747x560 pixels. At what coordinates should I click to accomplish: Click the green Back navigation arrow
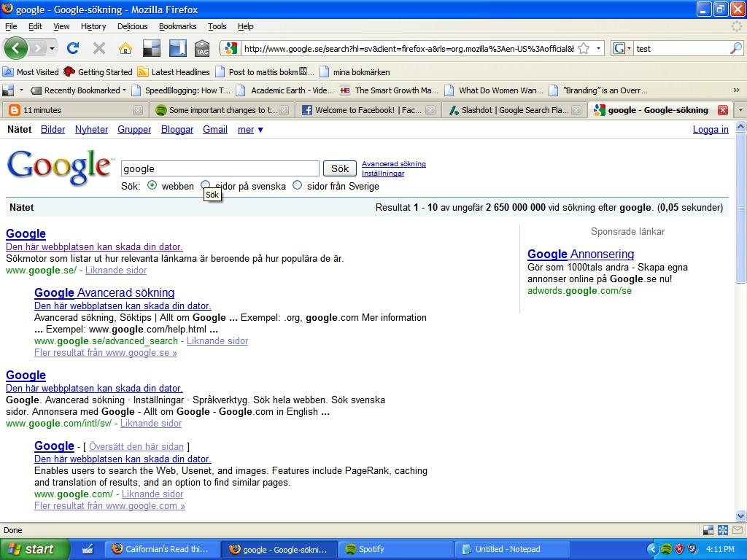tap(15, 48)
